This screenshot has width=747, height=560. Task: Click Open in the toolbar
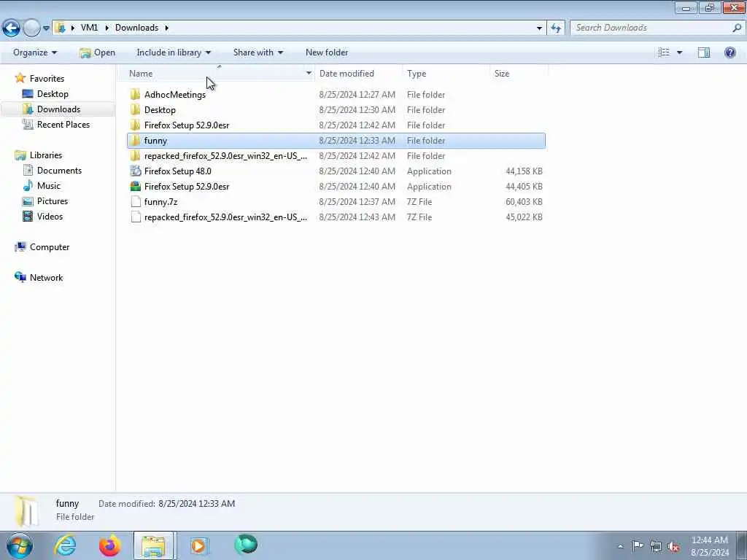tap(98, 52)
